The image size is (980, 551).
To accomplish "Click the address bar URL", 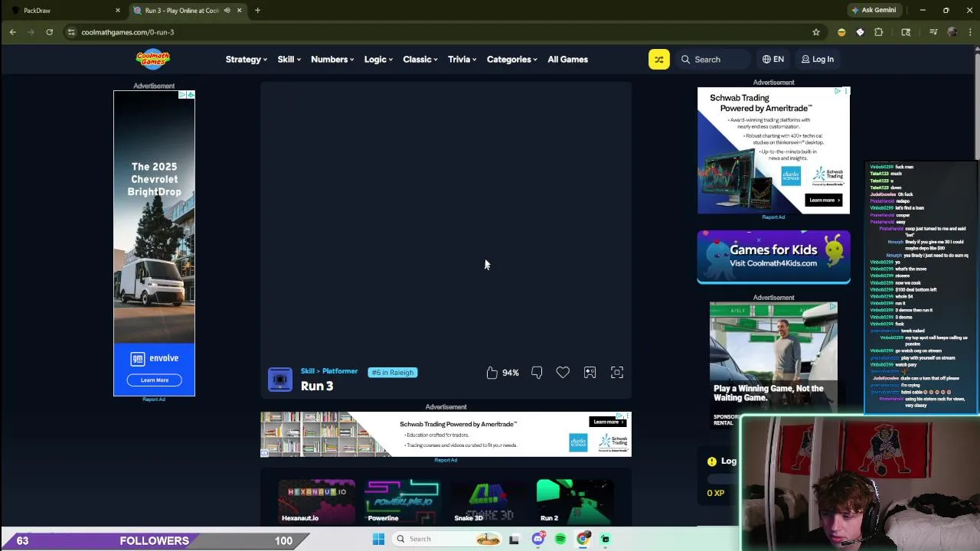I will [127, 32].
